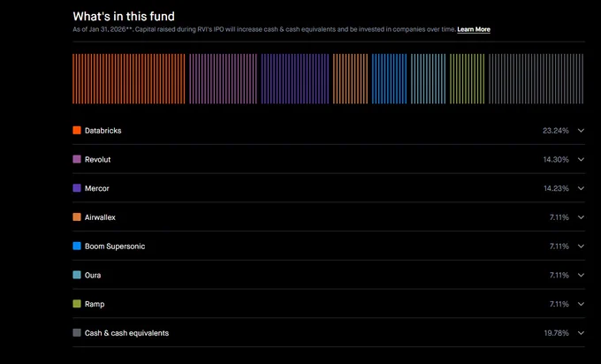
Task: Expand the Ramp row chevron
Action: [x=581, y=304]
